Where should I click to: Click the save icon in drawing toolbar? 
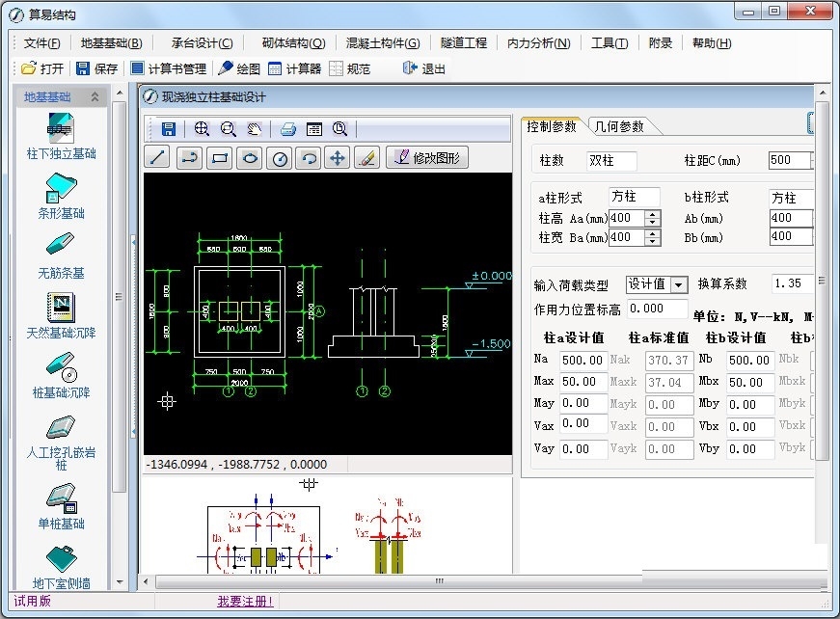169,129
